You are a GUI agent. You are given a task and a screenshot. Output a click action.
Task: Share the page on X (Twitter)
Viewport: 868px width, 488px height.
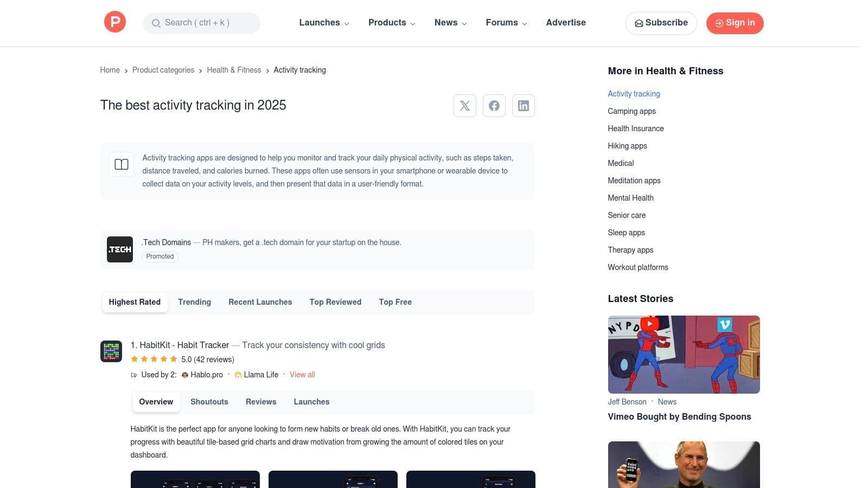(465, 106)
